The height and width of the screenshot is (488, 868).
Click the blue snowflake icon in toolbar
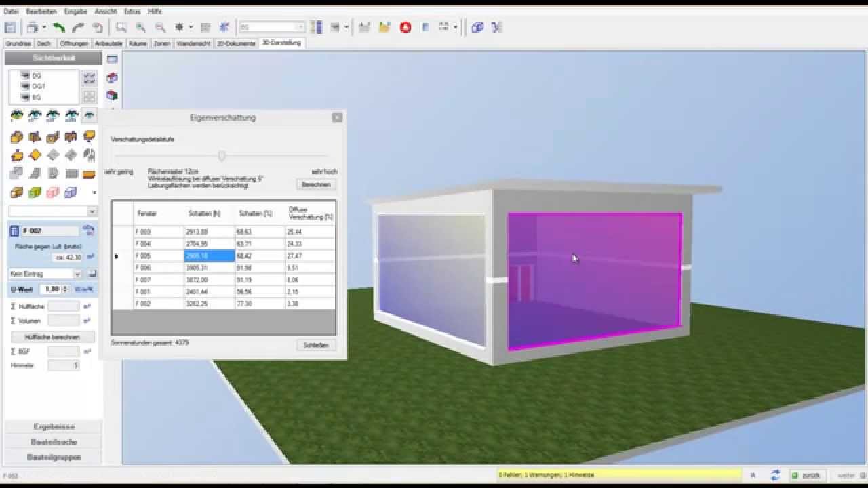point(224,27)
